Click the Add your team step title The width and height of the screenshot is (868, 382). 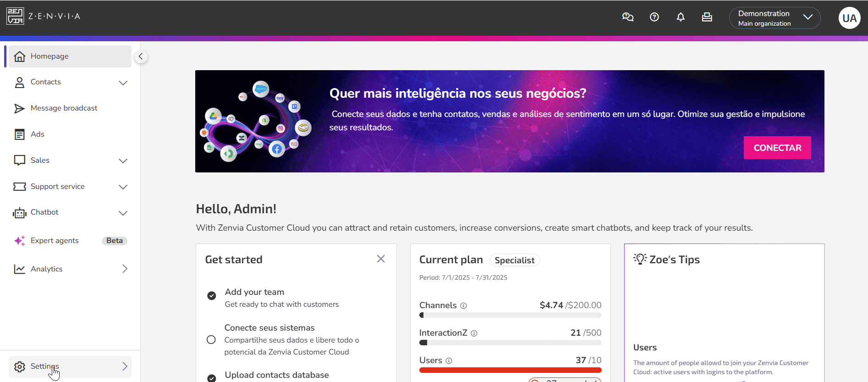[254, 292]
